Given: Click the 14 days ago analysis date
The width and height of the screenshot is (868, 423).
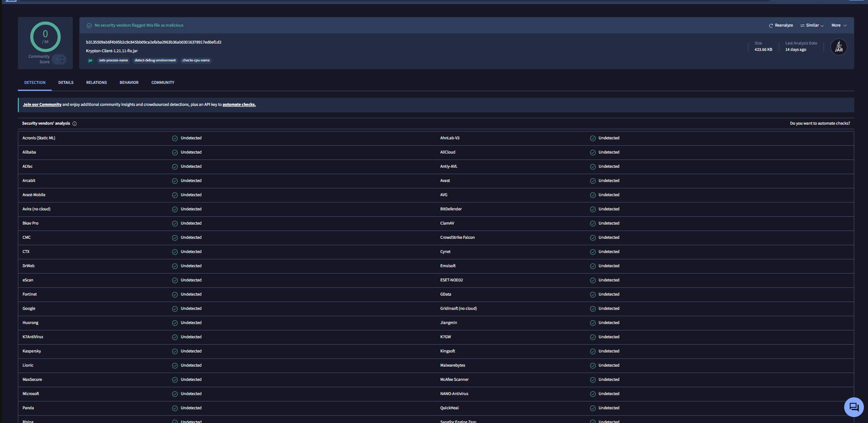Looking at the screenshot, I should [x=796, y=49].
